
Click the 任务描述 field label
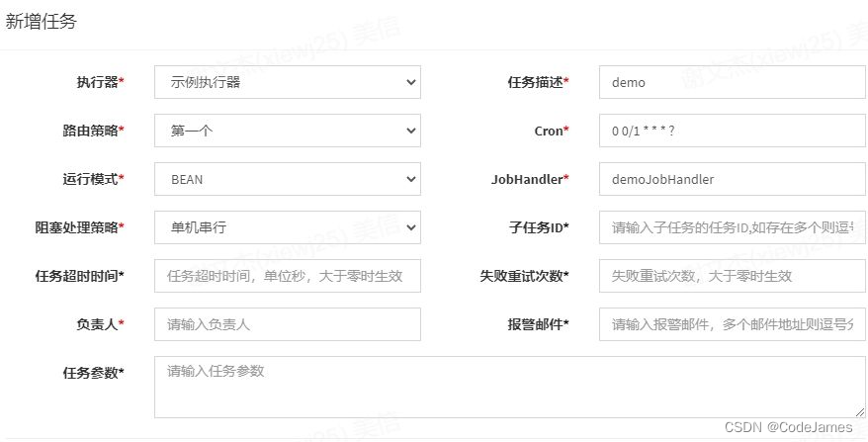[x=539, y=82]
